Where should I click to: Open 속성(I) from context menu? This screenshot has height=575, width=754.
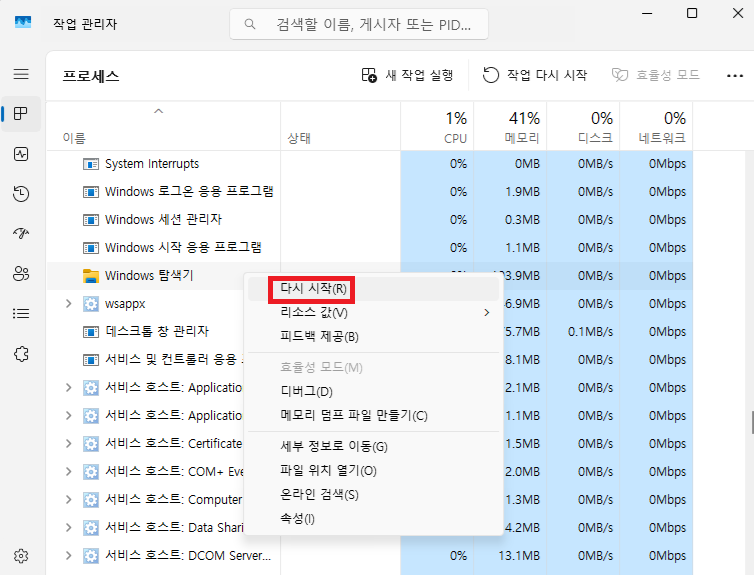point(374,519)
